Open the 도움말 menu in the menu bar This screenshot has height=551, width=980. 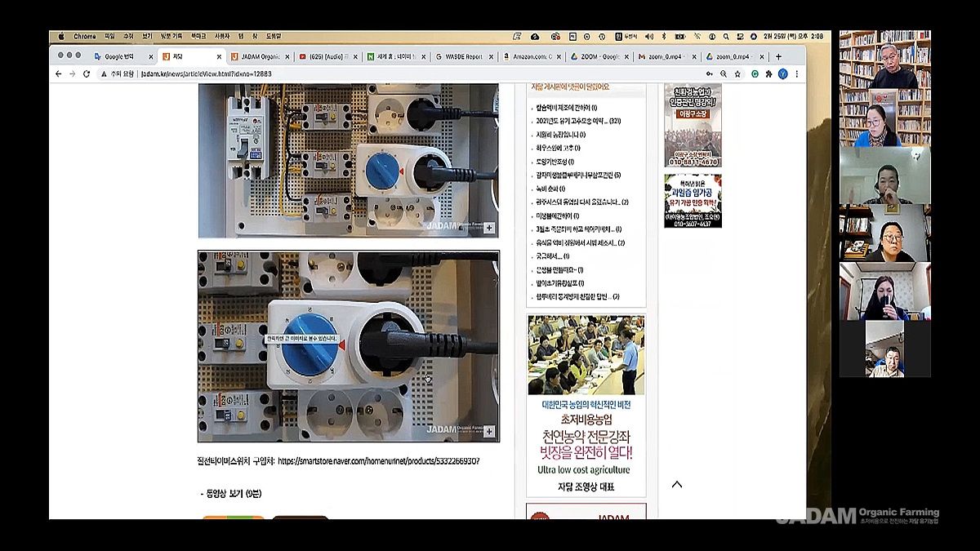[x=274, y=37]
